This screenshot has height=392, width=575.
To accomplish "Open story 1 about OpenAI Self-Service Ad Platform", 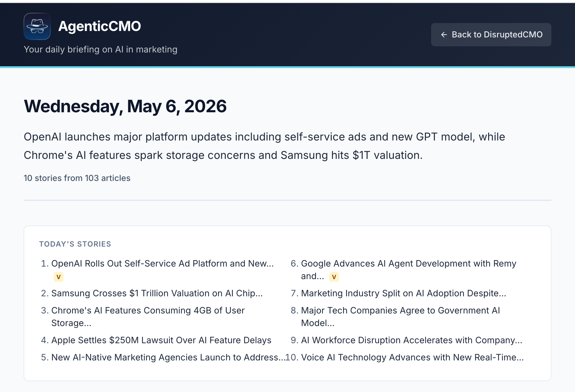I will point(162,263).
